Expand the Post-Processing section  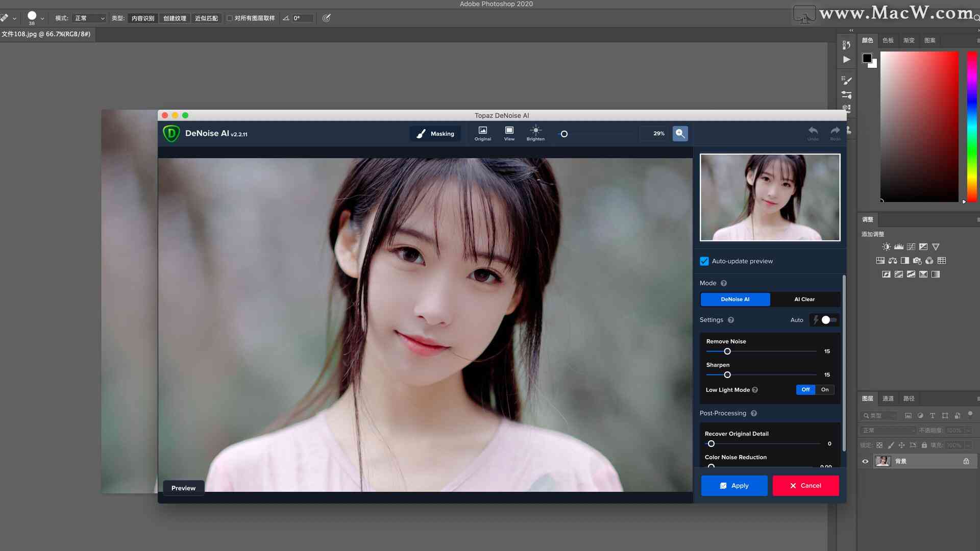click(x=723, y=412)
